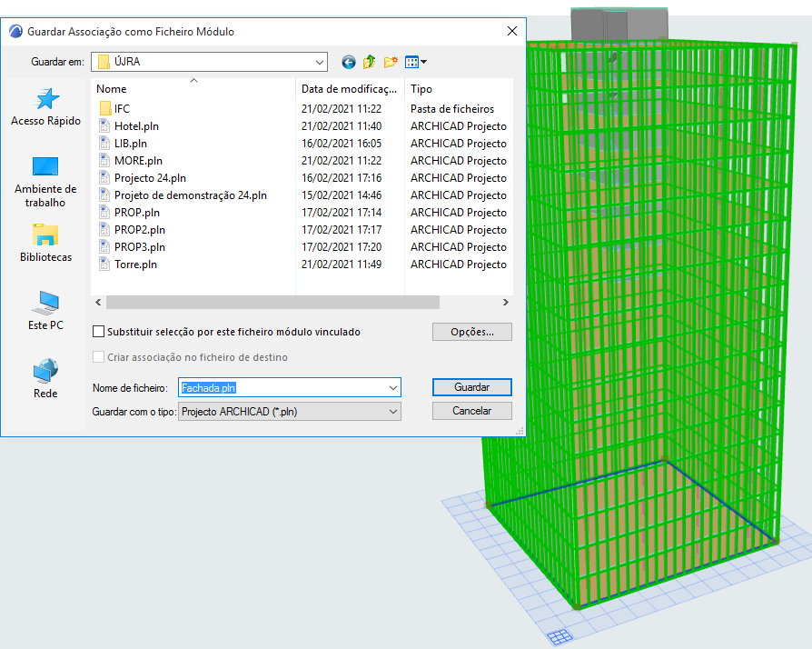The width and height of the screenshot is (812, 649).
Task: Select the Torre.pln file
Action: tap(135, 265)
